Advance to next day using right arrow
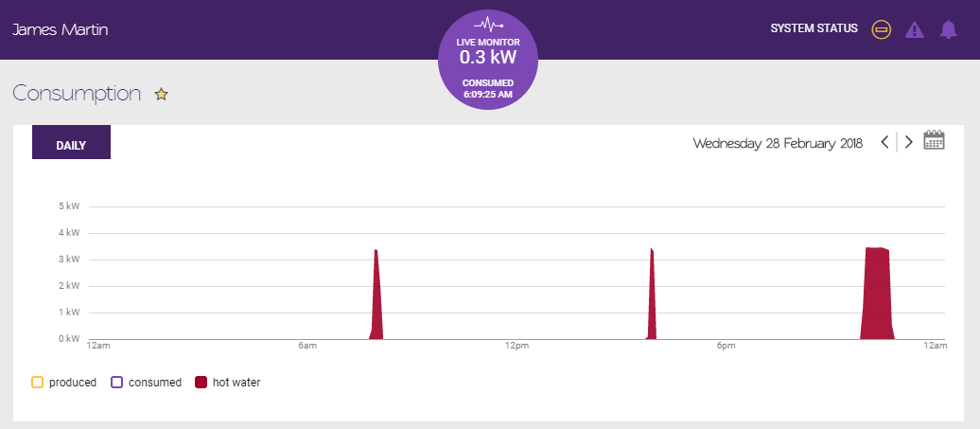 [909, 142]
